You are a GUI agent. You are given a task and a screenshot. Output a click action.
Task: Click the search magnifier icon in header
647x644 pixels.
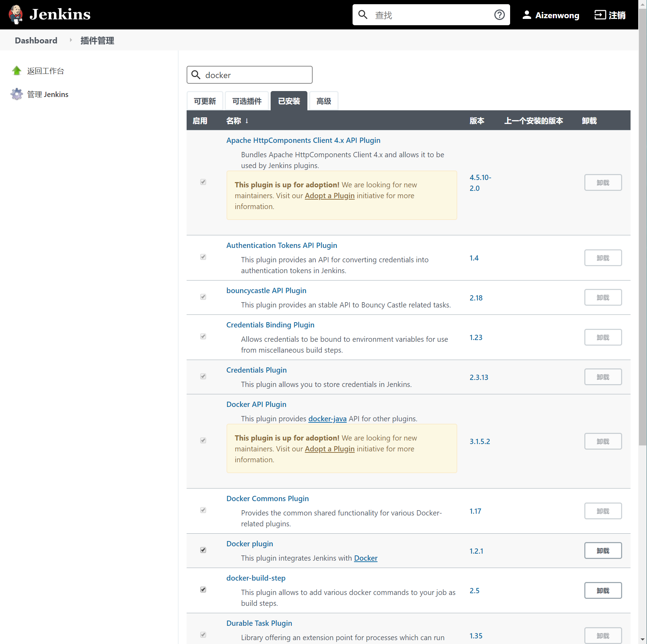click(363, 15)
